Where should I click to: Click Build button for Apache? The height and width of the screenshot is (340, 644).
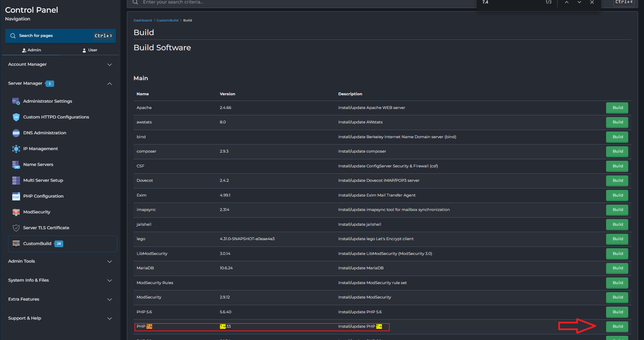tap(617, 108)
